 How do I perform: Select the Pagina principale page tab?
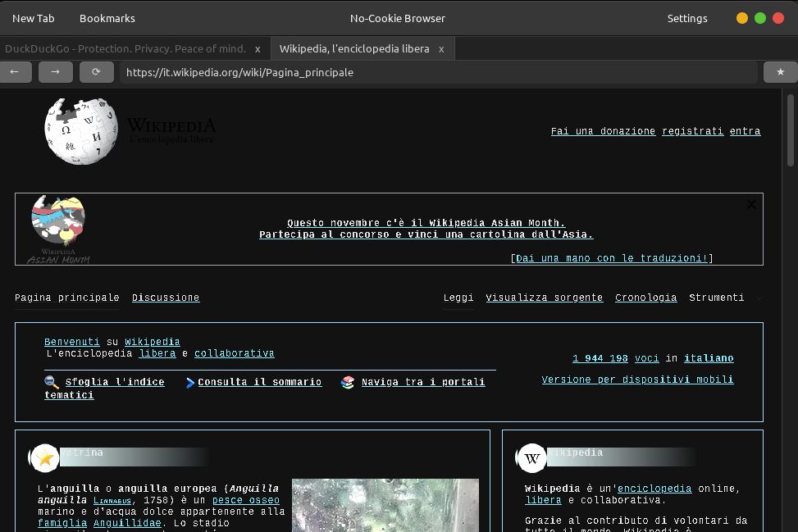[66, 298]
